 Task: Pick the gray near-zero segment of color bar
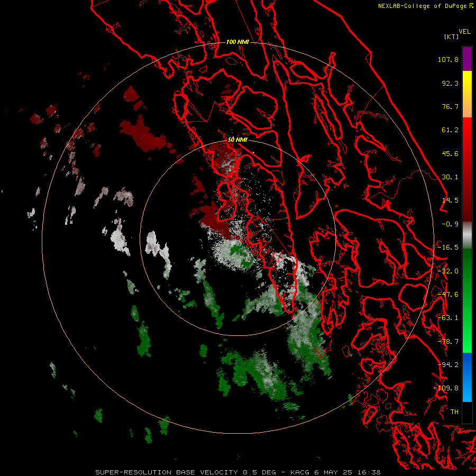(x=467, y=235)
